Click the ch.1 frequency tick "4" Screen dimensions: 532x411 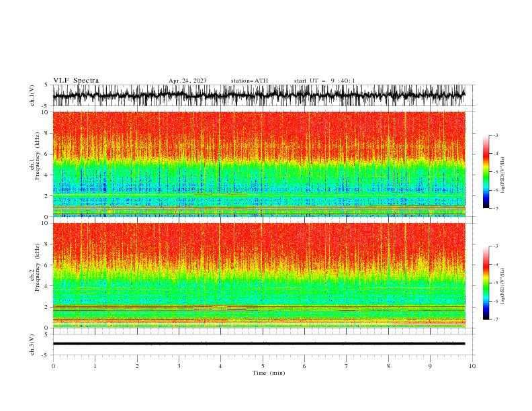coord(46,175)
